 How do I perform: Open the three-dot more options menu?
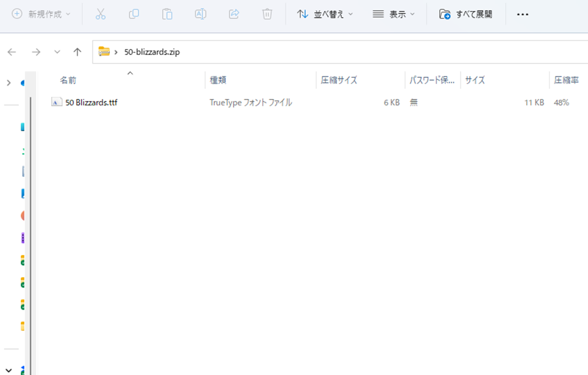pos(522,14)
